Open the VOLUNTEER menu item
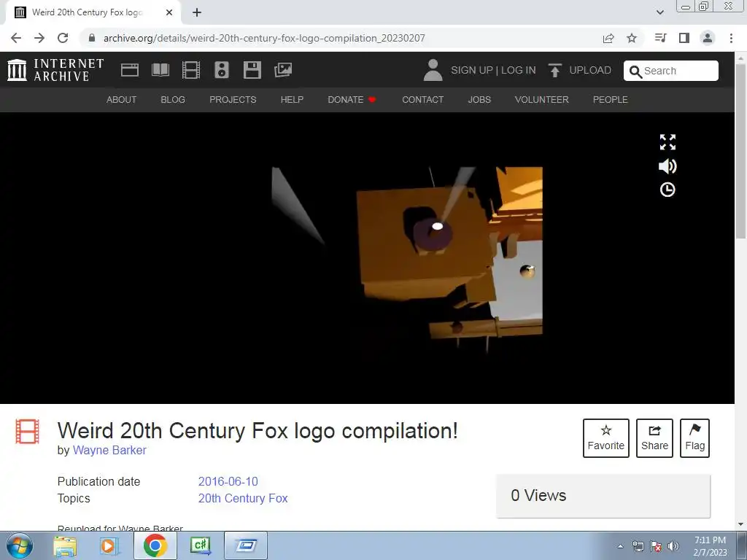747x560 pixels. point(542,99)
